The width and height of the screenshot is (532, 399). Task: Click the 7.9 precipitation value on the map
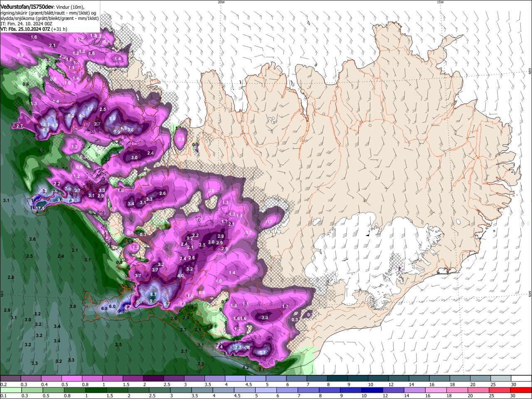coord(71,201)
